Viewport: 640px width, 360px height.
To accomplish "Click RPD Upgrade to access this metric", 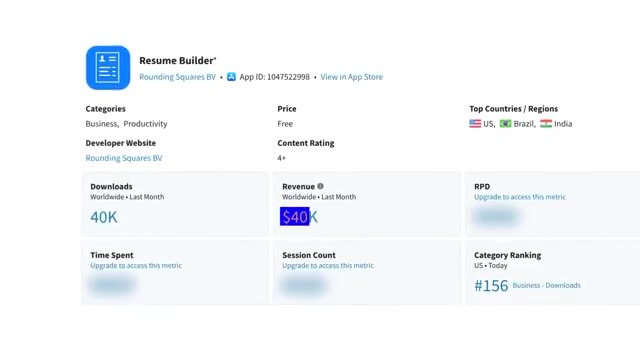I will (x=520, y=197).
